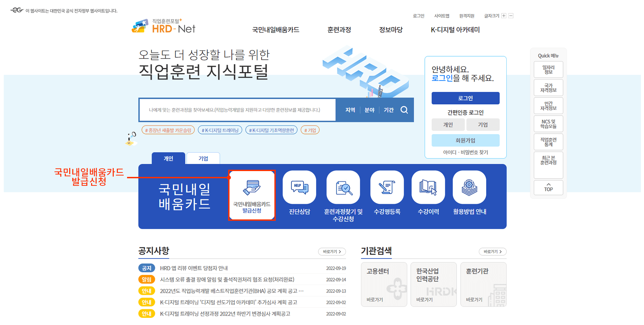
Task: Click the 활용방법 안내 gear icon
Action: 469,187
